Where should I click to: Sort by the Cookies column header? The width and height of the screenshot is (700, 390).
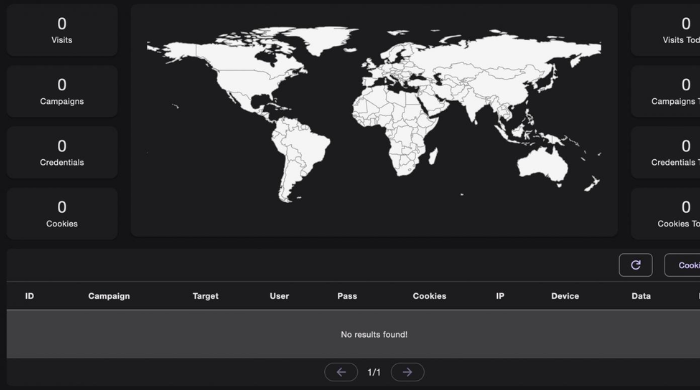coord(429,296)
